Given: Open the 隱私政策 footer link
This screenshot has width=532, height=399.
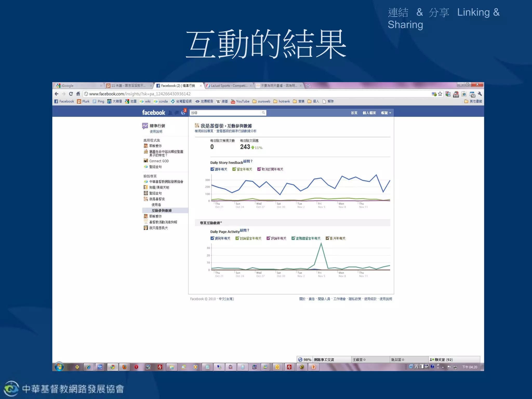Looking at the screenshot, I should click(x=355, y=299).
